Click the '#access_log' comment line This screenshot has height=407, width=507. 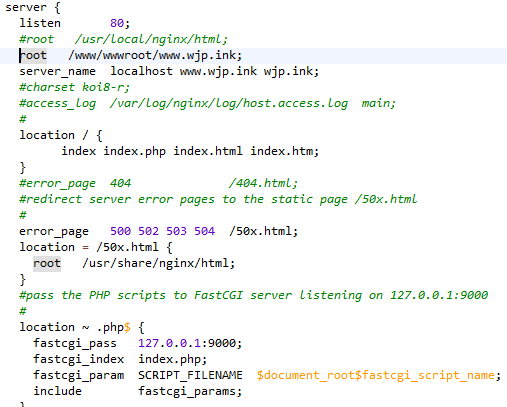pos(207,103)
